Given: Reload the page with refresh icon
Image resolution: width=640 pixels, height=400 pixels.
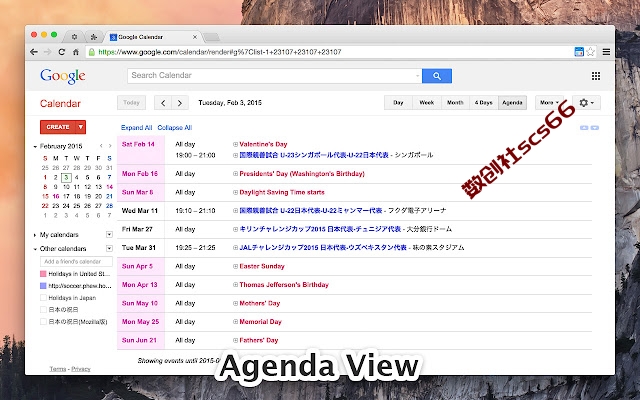Looking at the screenshot, I should (x=62, y=52).
